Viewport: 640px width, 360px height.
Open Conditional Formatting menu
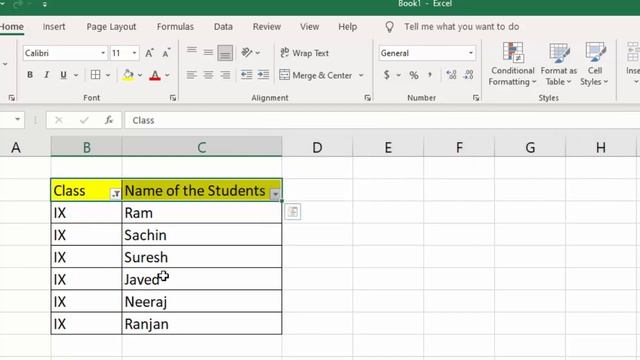(x=513, y=64)
